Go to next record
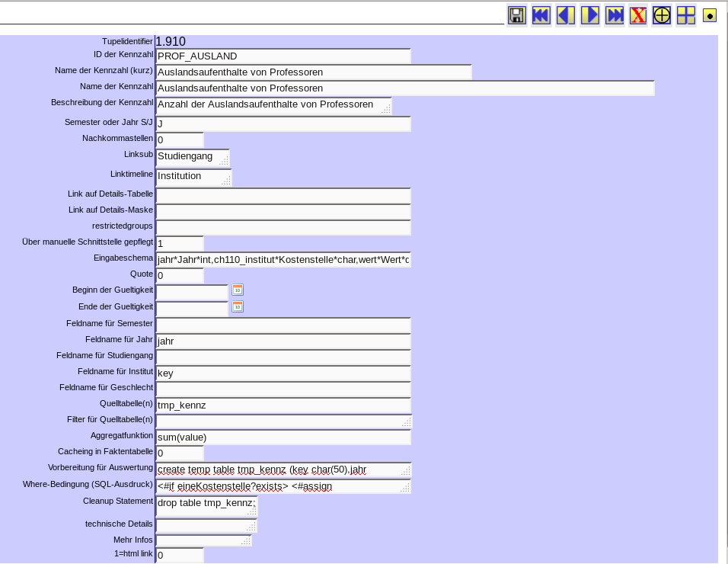Screen dimensions: 728x564 pos(590,15)
